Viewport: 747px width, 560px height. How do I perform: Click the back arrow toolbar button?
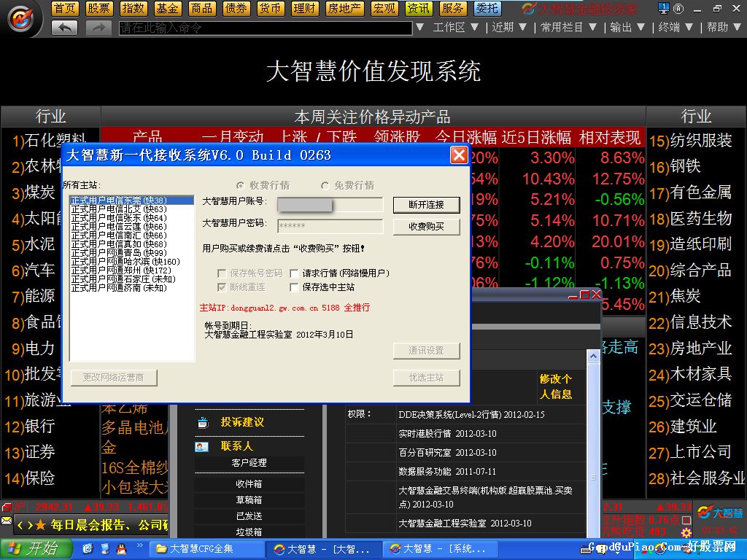pyautogui.click(x=64, y=28)
